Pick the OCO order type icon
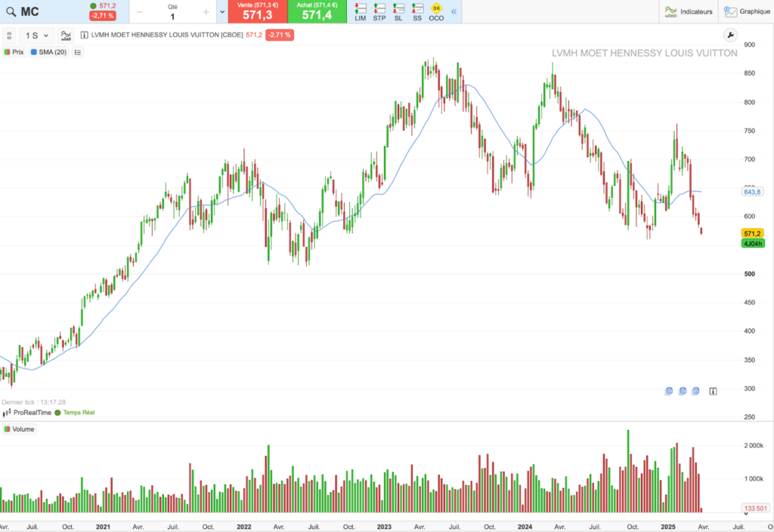The height and width of the screenshot is (532, 774). [436, 12]
